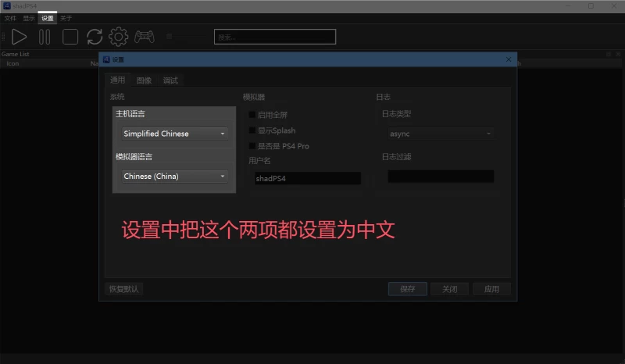Click the icon size slider handle in toolbar
Viewport: 625px width, 364px height.
(169, 37)
